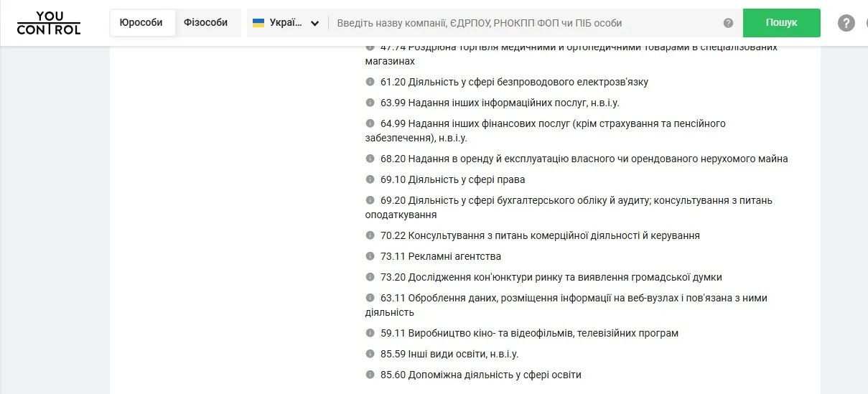
Task: Click info icon next to 68.20 activity
Action: pyautogui.click(x=370, y=159)
